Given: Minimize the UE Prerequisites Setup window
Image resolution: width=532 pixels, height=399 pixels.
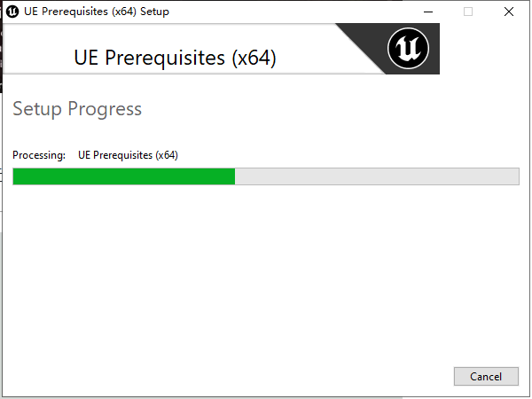Looking at the screenshot, I should tap(428, 12).
